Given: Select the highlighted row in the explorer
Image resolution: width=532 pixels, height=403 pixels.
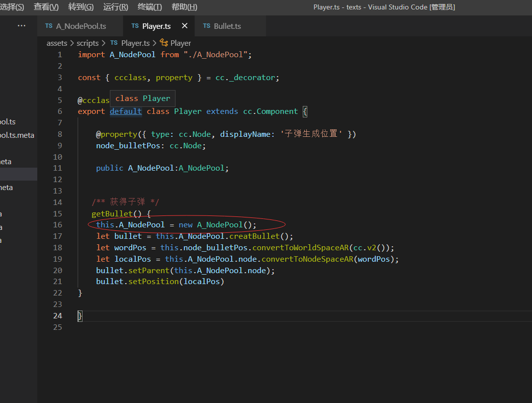Looking at the screenshot, I should tap(19, 174).
